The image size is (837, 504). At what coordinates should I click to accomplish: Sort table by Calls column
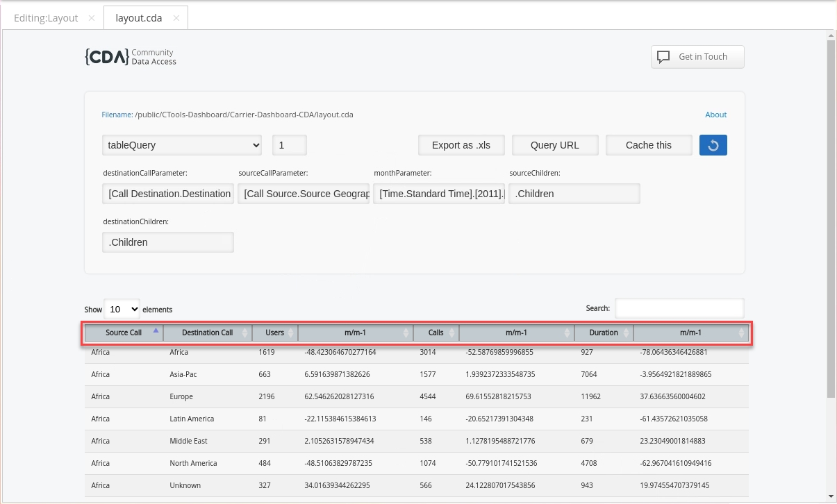pyautogui.click(x=436, y=333)
